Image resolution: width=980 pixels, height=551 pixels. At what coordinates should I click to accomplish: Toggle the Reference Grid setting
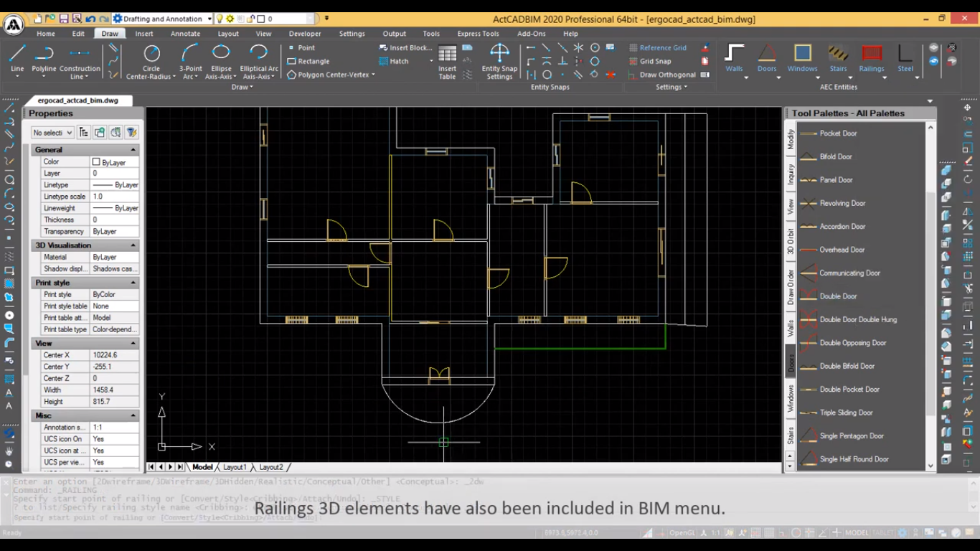658,47
